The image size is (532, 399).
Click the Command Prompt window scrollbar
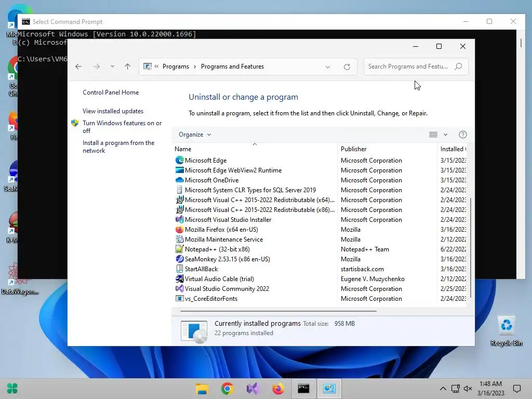[x=521, y=43]
